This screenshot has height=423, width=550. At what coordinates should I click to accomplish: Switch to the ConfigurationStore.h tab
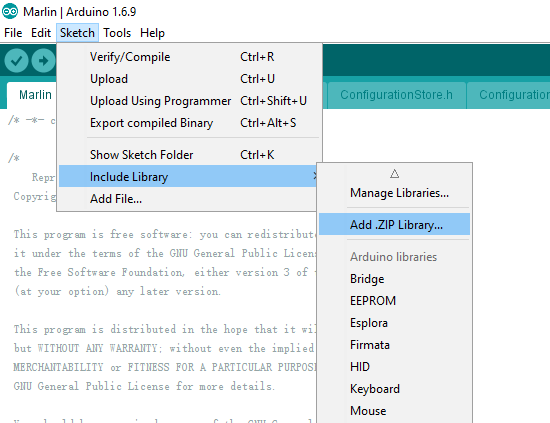396,95
